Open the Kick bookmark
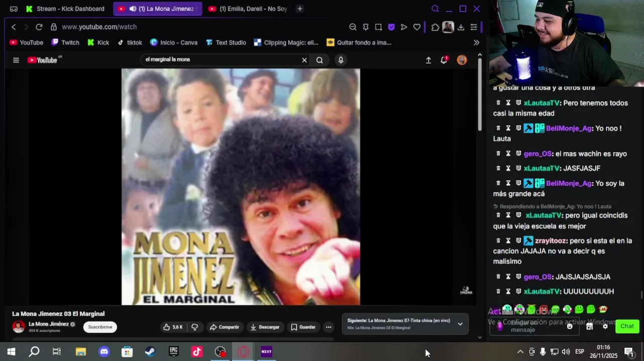This screenshot has width=644, height=361. pos(98,43)
